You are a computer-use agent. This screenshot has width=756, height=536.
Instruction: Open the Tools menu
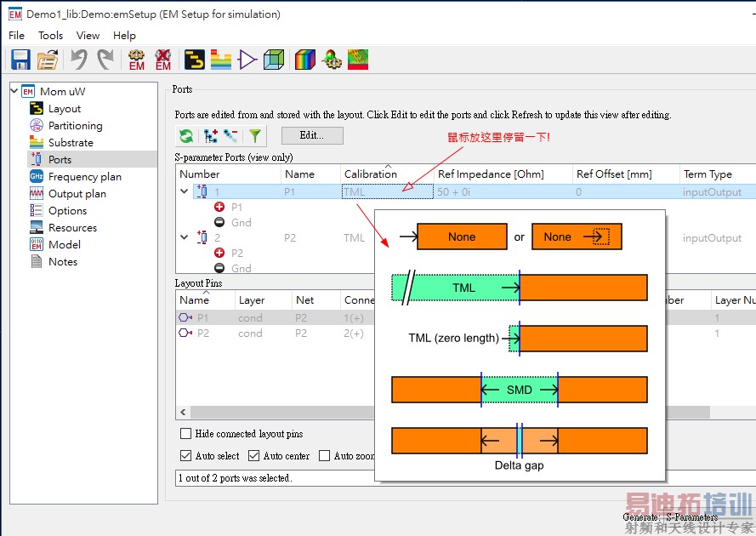pos(51,35)
